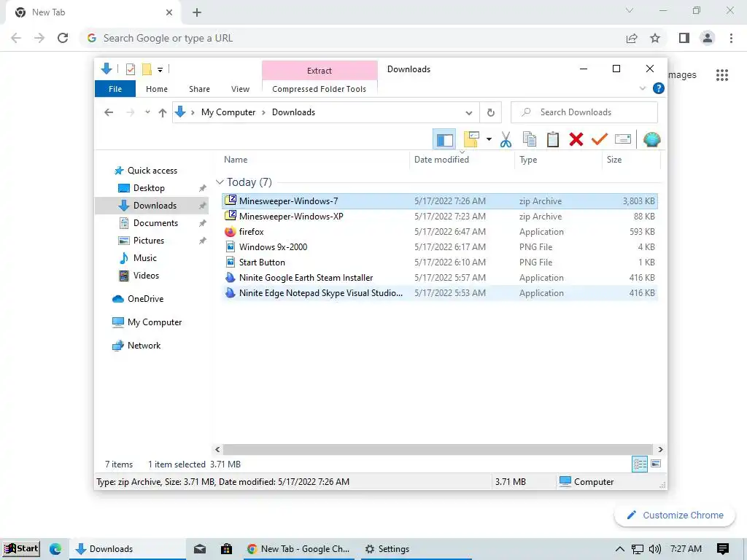Switch to Details view icon

pyautogui.click(x=639, y=464)
